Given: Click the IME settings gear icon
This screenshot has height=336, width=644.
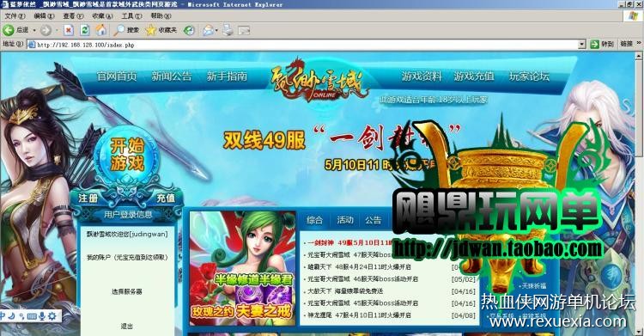Looking at the screenshot, I should click(52, 316).
